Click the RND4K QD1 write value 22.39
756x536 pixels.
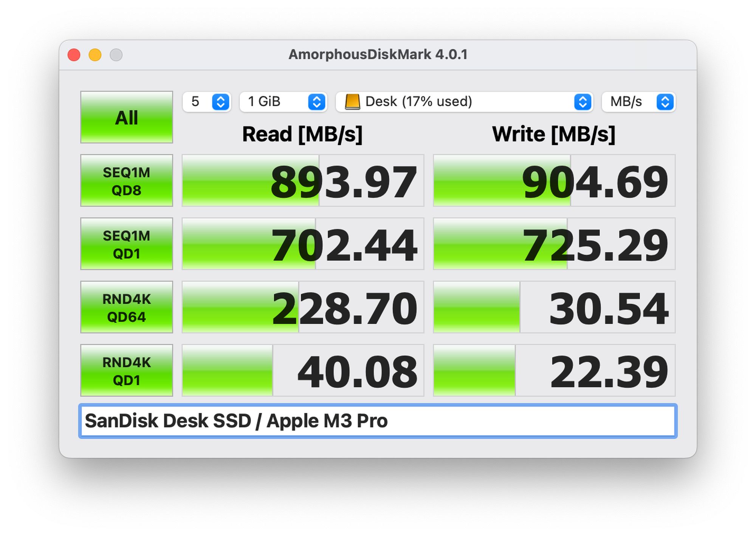tap(554, 370)
